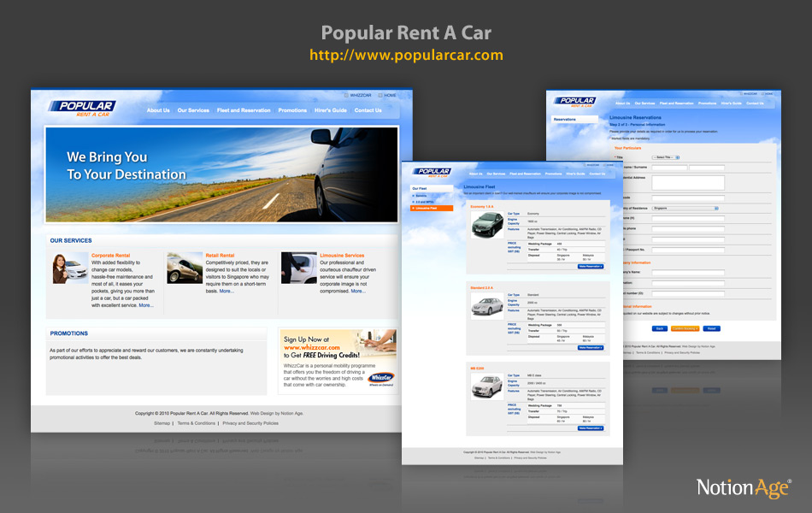Click the MB E200 car thumbnail
This screenshot has height=513, width=812.
click(487, 386)
